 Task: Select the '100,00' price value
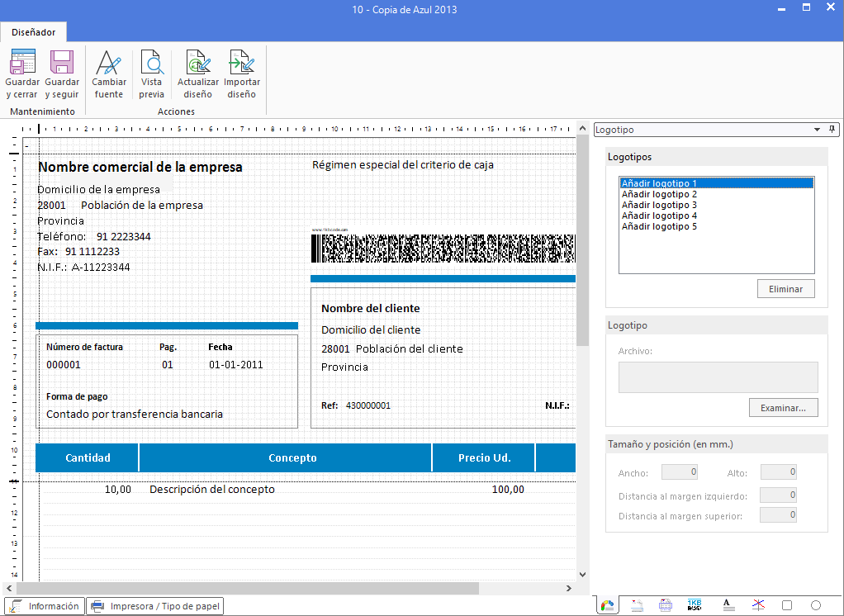click(508, 489)
